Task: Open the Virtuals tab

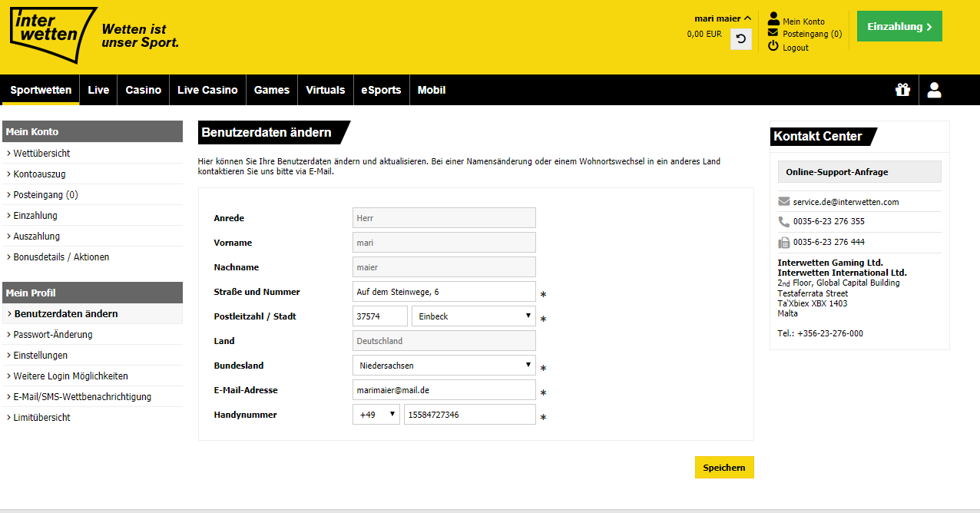Action: [325, 90]
